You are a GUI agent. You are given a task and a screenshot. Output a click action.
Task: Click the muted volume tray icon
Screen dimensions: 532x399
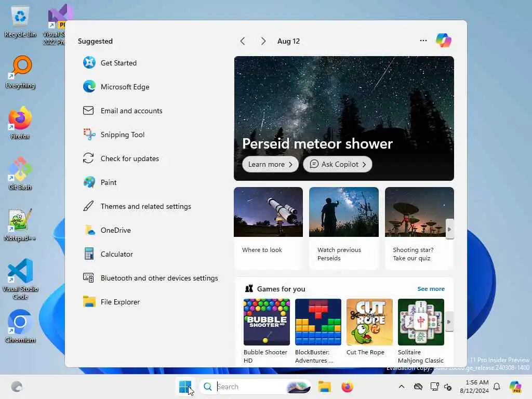(x=448, y=387)
